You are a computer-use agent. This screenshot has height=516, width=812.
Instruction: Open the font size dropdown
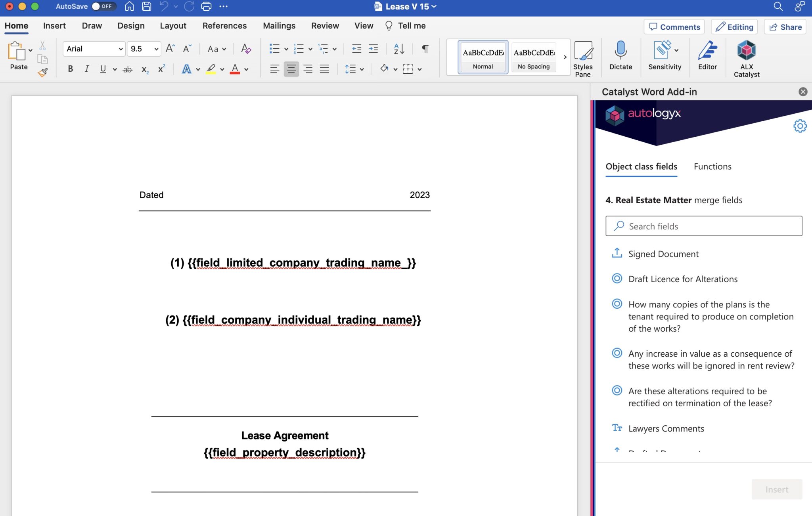156,49
